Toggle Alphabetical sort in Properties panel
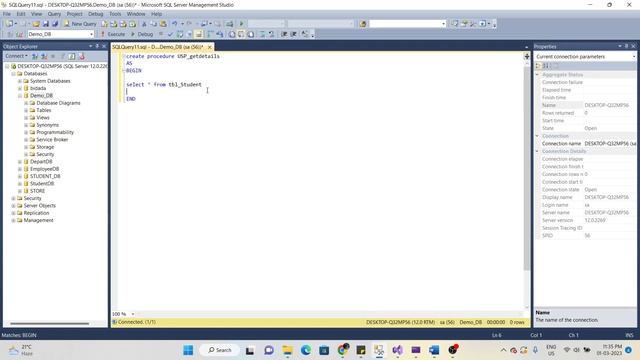 click(x=547, y=65)
